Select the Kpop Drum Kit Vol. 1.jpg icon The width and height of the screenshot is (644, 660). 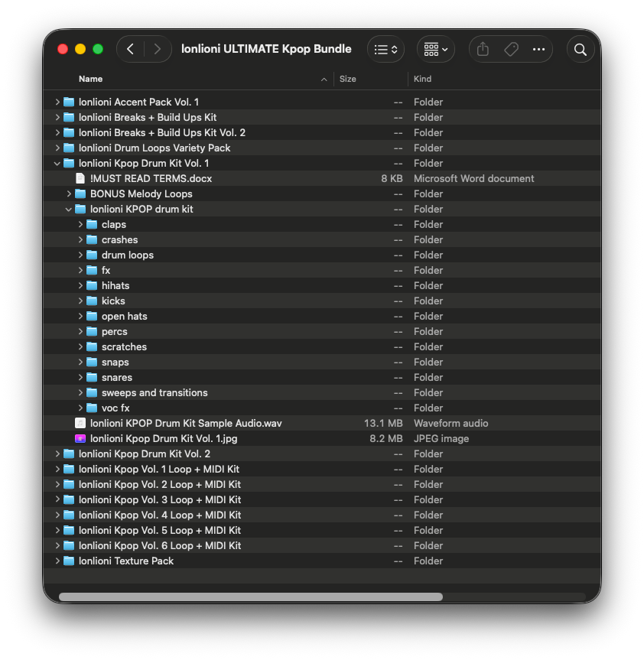click(x=80, y=438)
